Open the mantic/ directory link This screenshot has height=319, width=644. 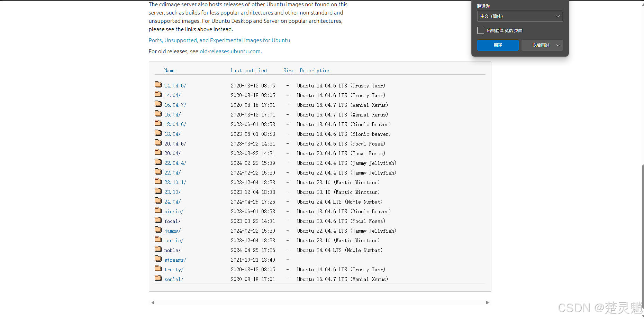pyautogui.click(x=174, y=241)
